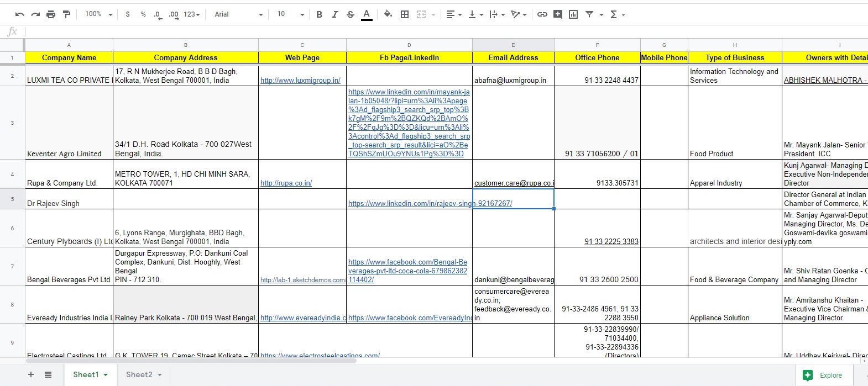Click the Explore button
The width and height of the screenshot is (868, 386).
(824, 375)
